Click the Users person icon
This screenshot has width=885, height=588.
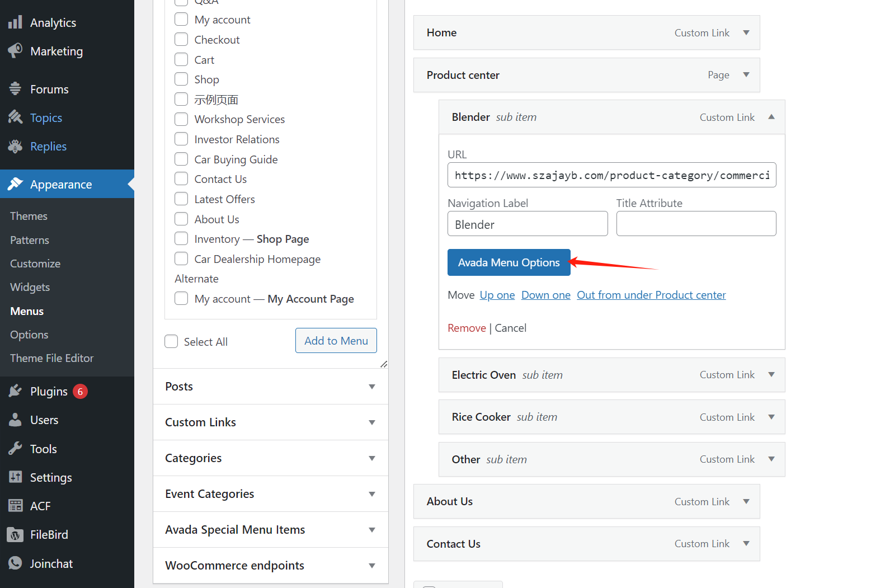15,420
